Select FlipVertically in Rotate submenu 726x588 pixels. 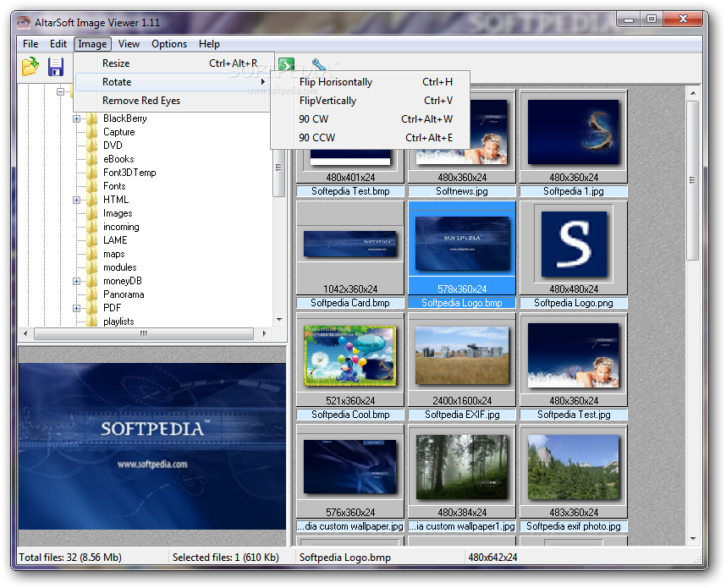(371, 101)
